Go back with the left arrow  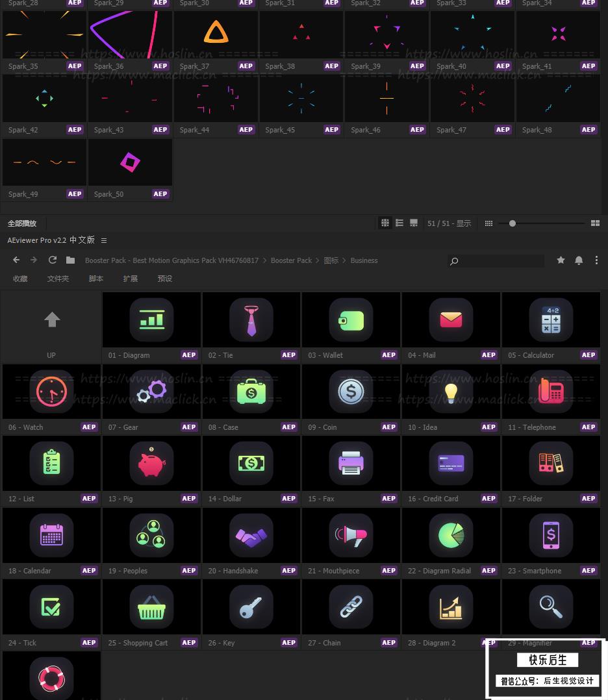[16, 260]
